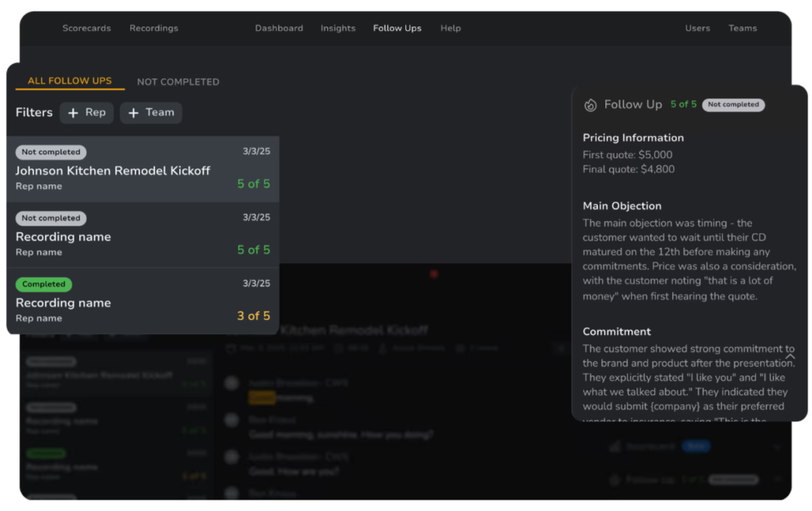The height and width of the screenshot is (511, 812).
Task: Open the Scorecards menu item
Action: [x=86, y=28]
